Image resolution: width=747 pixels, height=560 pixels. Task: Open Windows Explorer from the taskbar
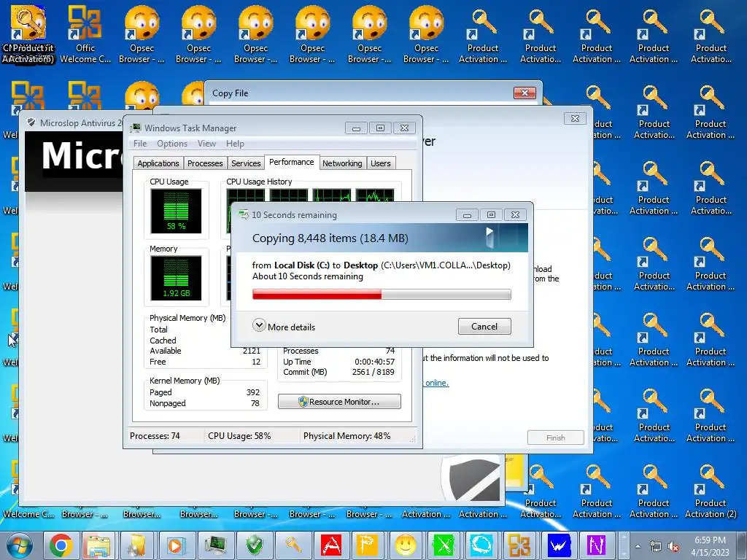pos(98,545)
